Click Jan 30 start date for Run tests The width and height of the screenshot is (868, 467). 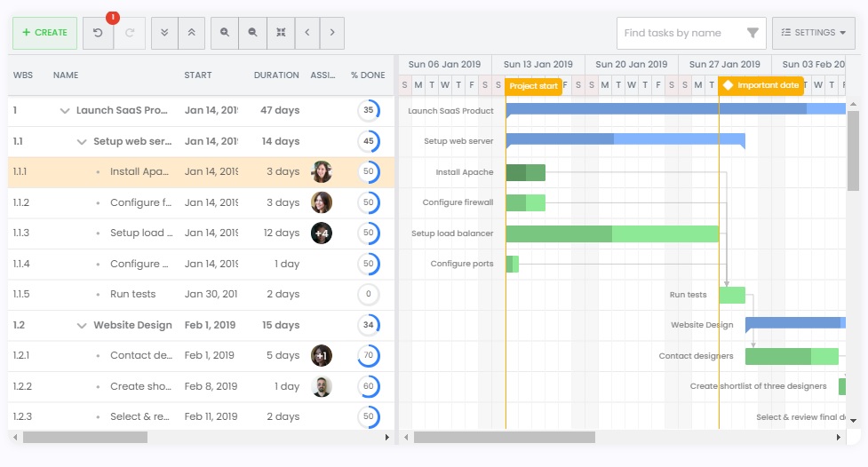[x=211, y=295]
